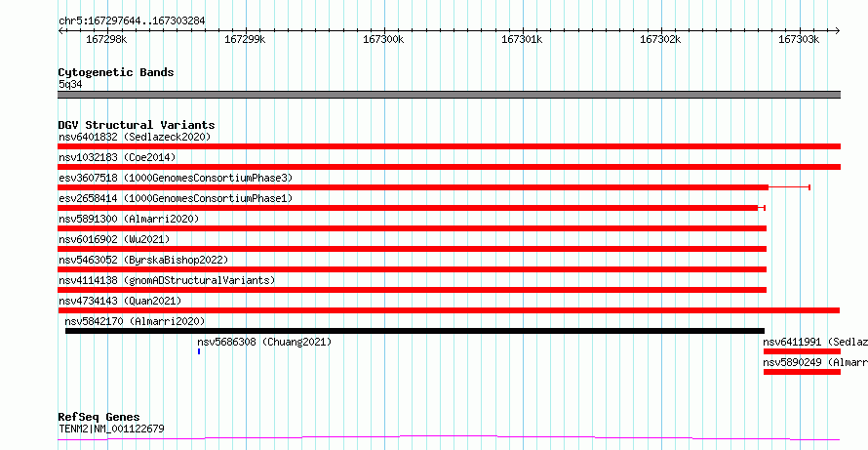Open variant esv2658414 (1000GenomesConsortiumPhase1) label

click(176, 198)
